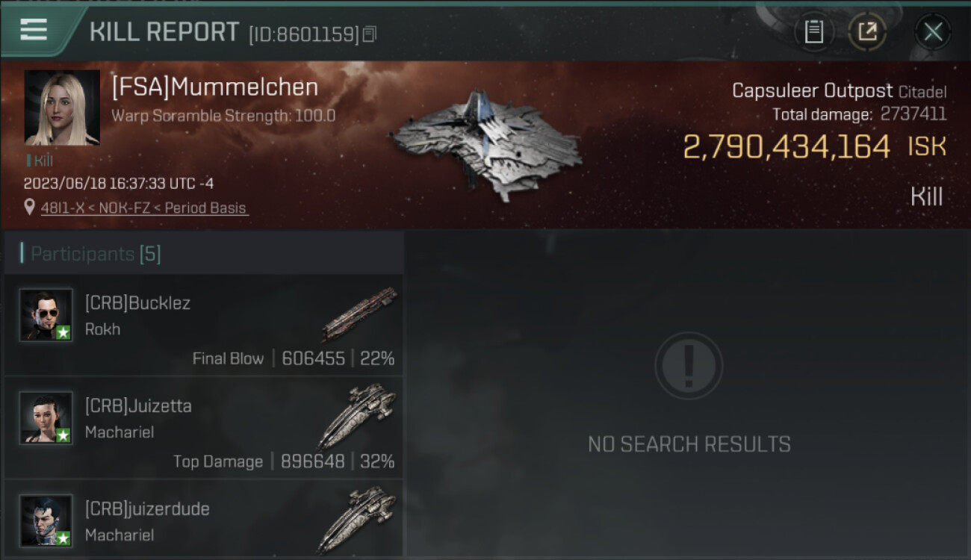The height and width of the screenshot is (560, 971).
Task: Open Mummelchen's character portrait
Action: coord(62,108)
